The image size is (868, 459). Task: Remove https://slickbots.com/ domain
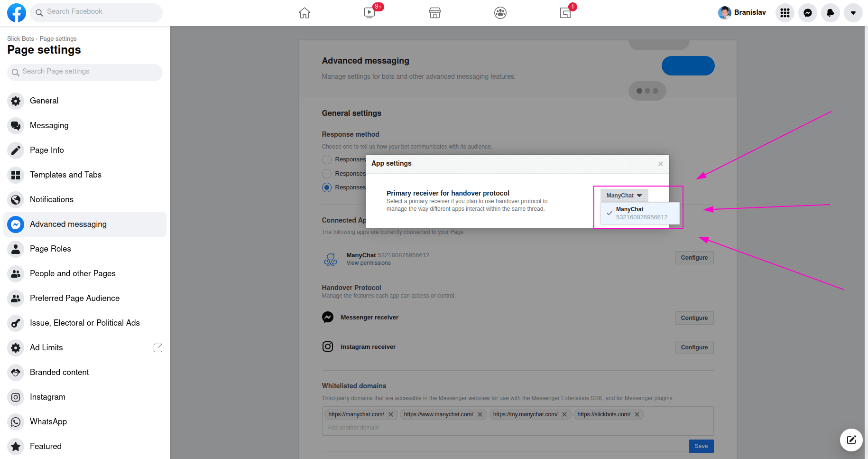[637, 414]
